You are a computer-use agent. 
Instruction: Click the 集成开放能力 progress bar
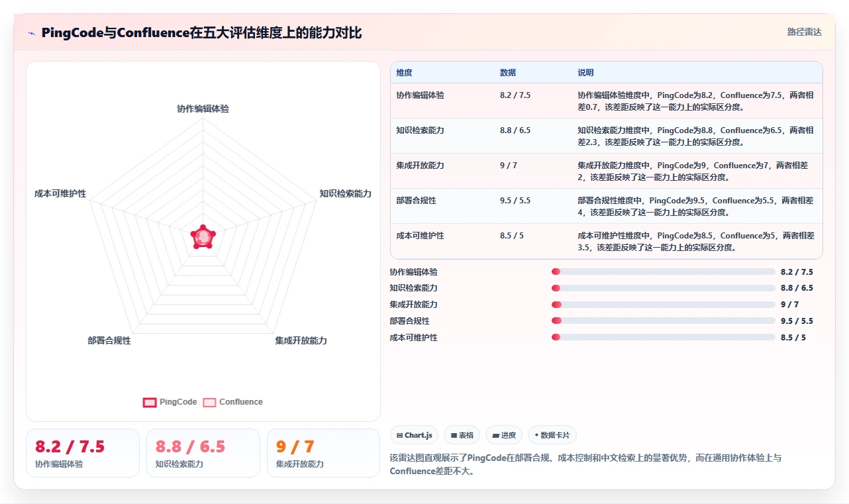point(663,305)
